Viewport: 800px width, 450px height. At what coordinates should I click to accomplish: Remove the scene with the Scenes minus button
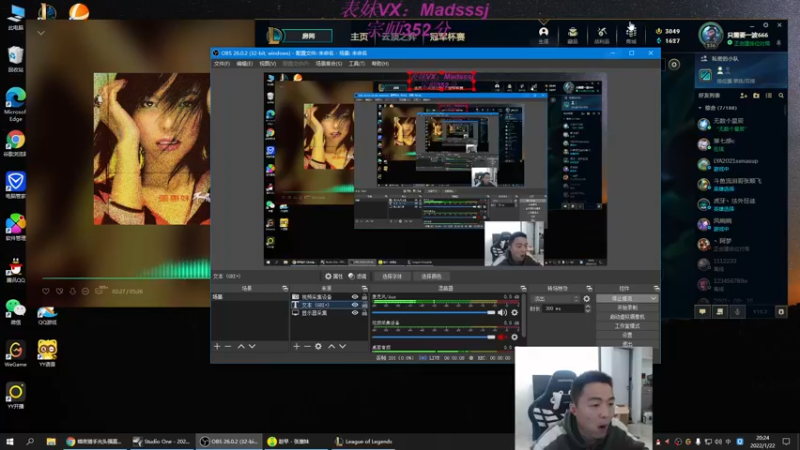(228, 346)
